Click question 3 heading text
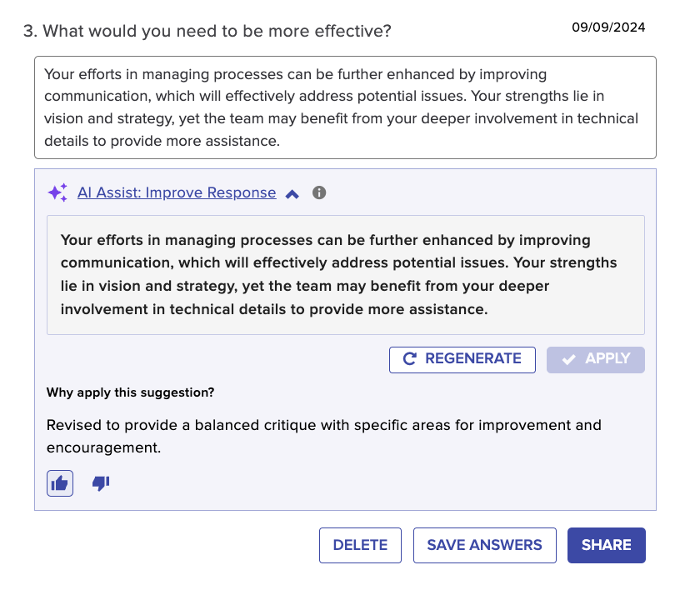 [x=207, y=32]
